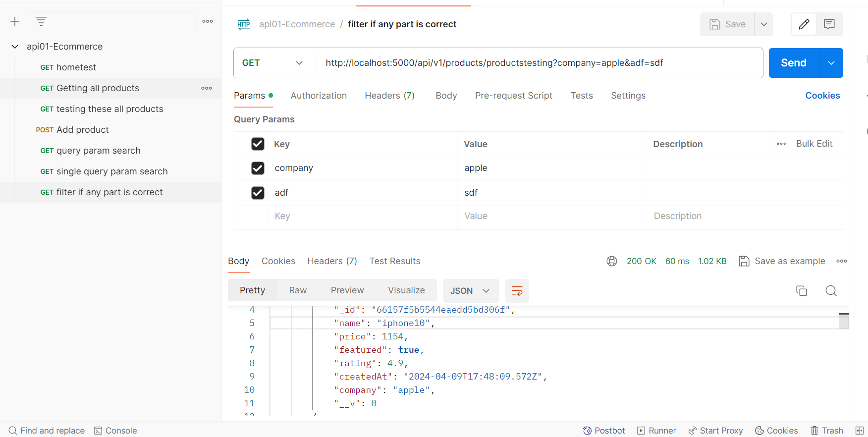View the Test Results tab

click(395, 261)
